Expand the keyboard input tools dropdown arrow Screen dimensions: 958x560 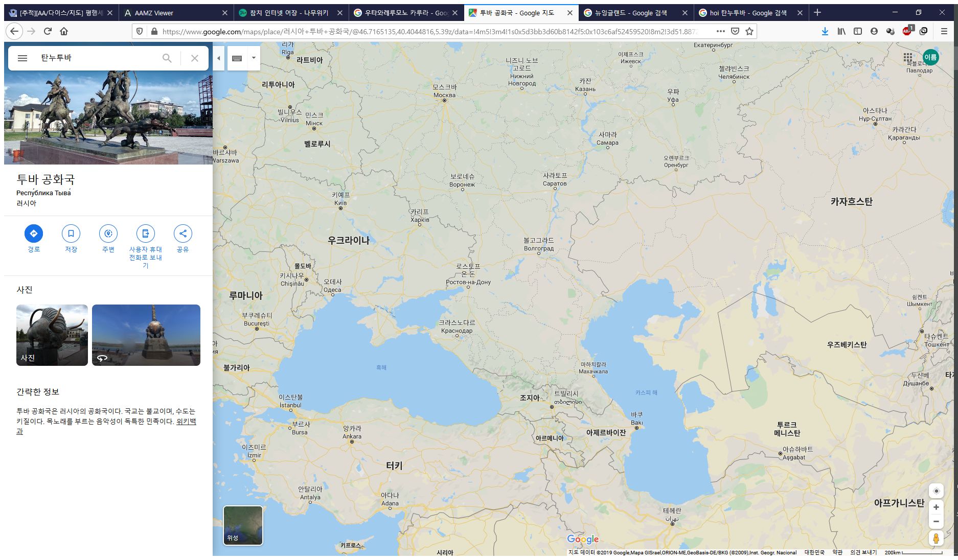254,58
